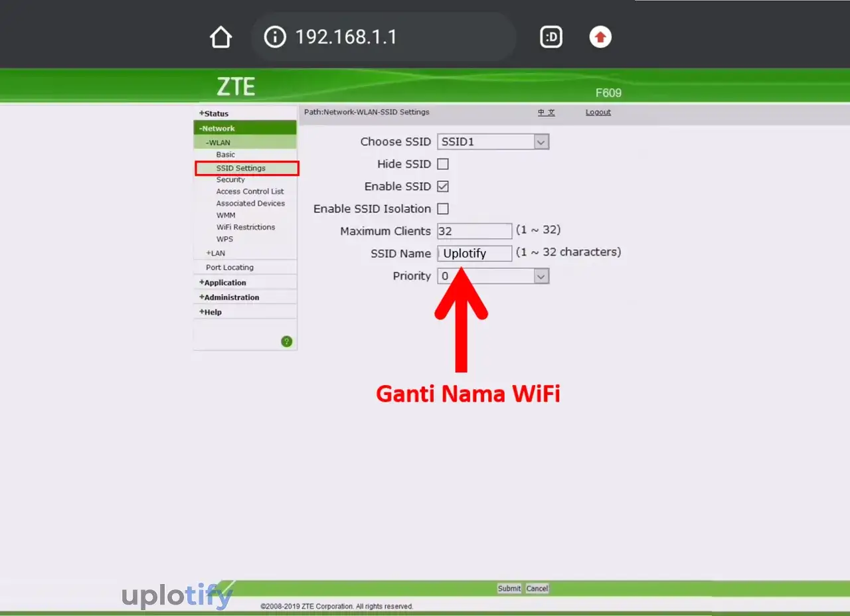Open the Choose SSID dropdown
Viewport: 850px width, 616px height.
(493, 141)
